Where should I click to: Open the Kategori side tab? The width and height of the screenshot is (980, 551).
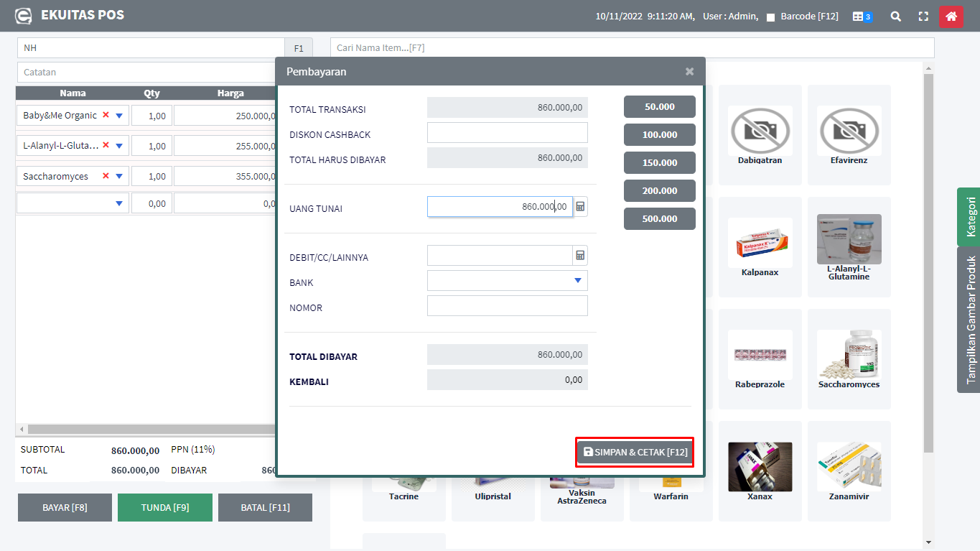pyautogui.click(x=970, y=217)
